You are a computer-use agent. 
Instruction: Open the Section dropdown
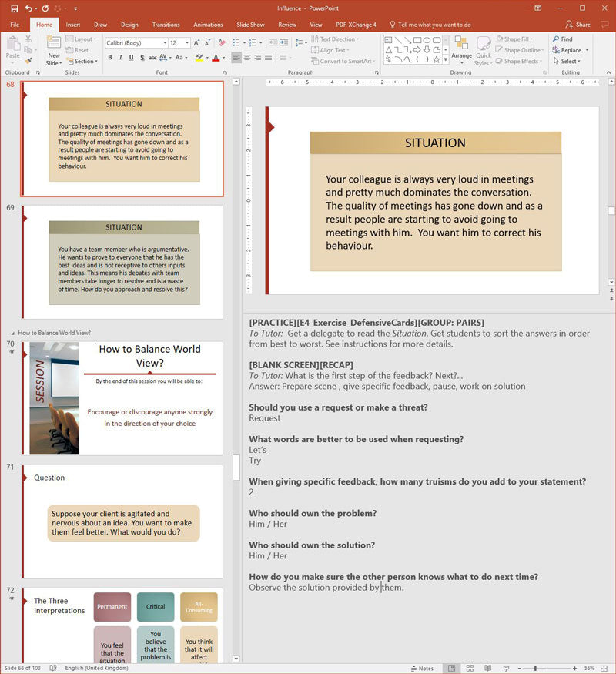point(85,62)
